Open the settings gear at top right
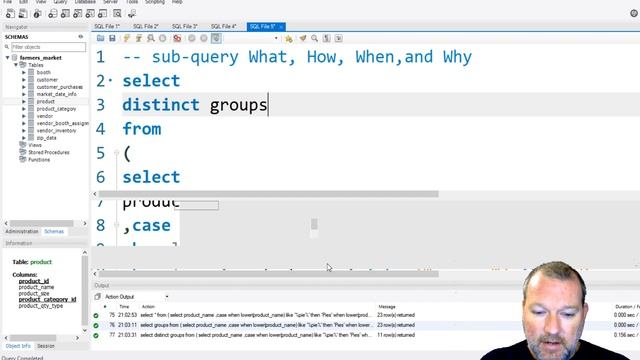640x360 pixels. click(634, 13)
